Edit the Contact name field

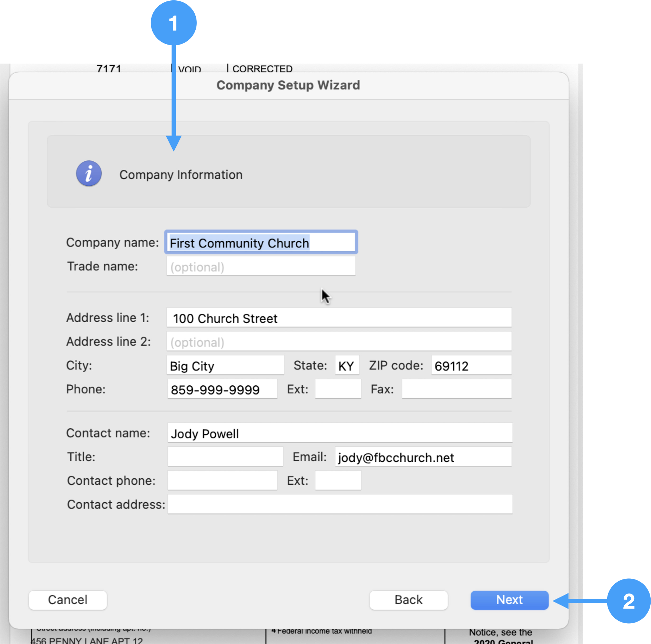pos(339,433)
